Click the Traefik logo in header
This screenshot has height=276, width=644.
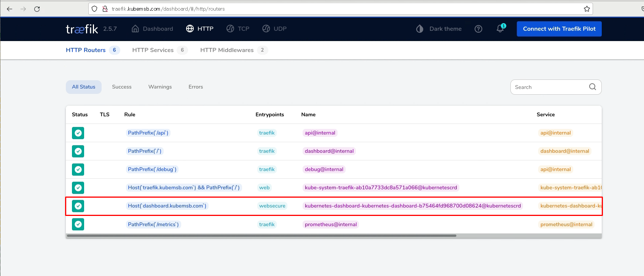point(82,29)
